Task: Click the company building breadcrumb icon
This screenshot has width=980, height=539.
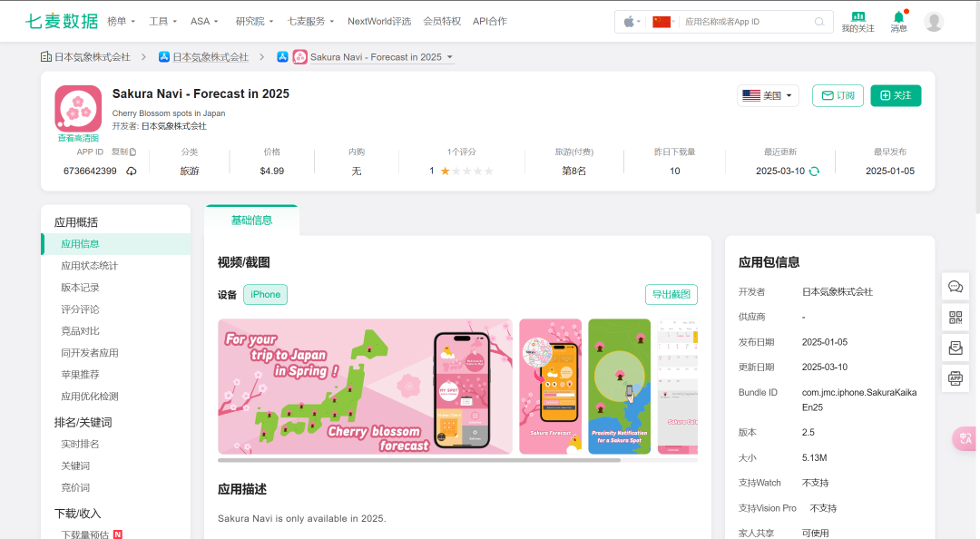Action: (46, 57)
